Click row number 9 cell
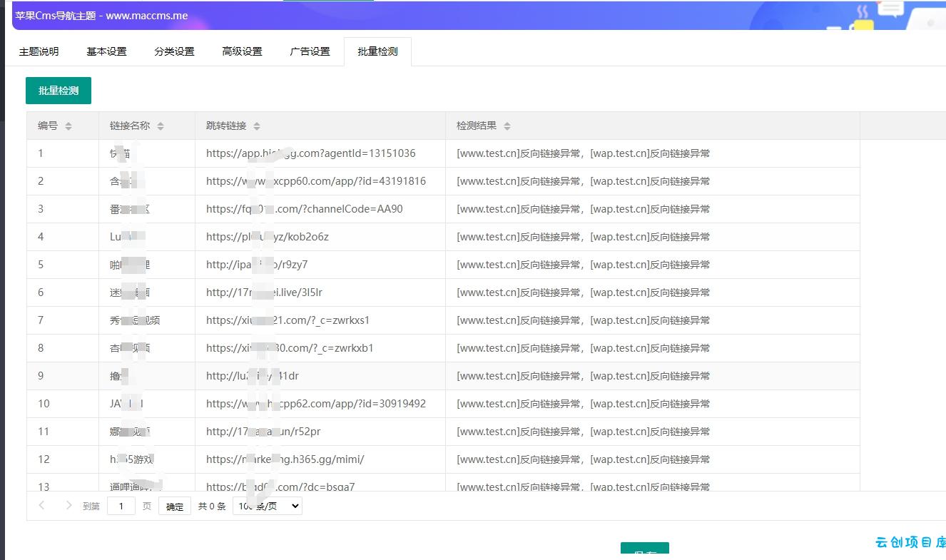Image resolution: width=946 pixels, height=560 pixels. pos(63,376)
